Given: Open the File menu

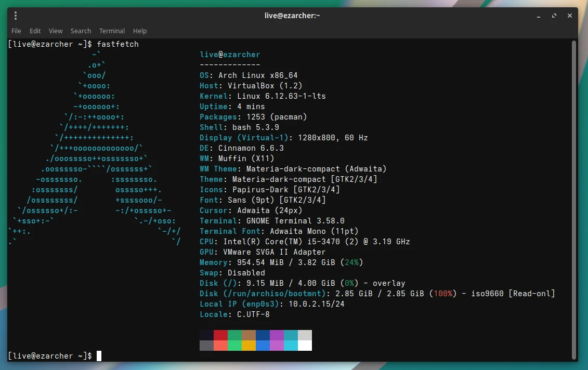Looking at the screenshot, I should 16,31.
